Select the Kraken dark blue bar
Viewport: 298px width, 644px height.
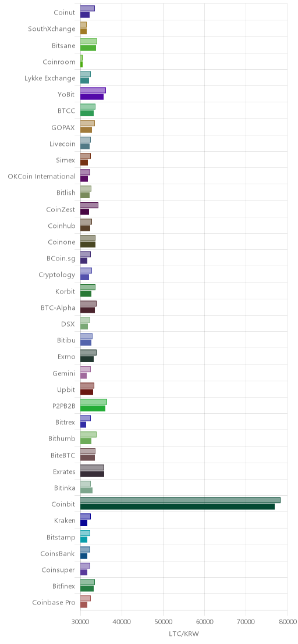83,523
